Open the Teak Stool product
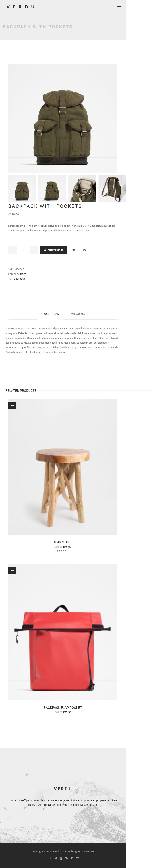Viewport: 153px width, 868px height. point(63,542)
